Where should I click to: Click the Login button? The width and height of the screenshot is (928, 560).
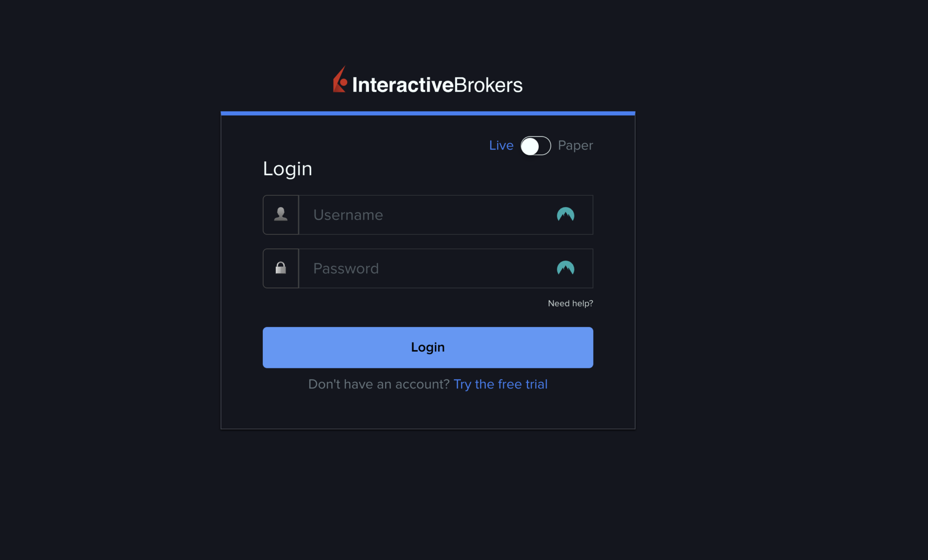pyautogui.click(x=428, y=347)
